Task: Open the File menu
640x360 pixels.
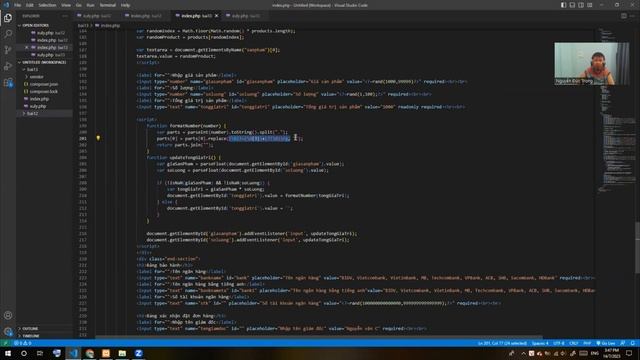Action: tap(18, 5)
